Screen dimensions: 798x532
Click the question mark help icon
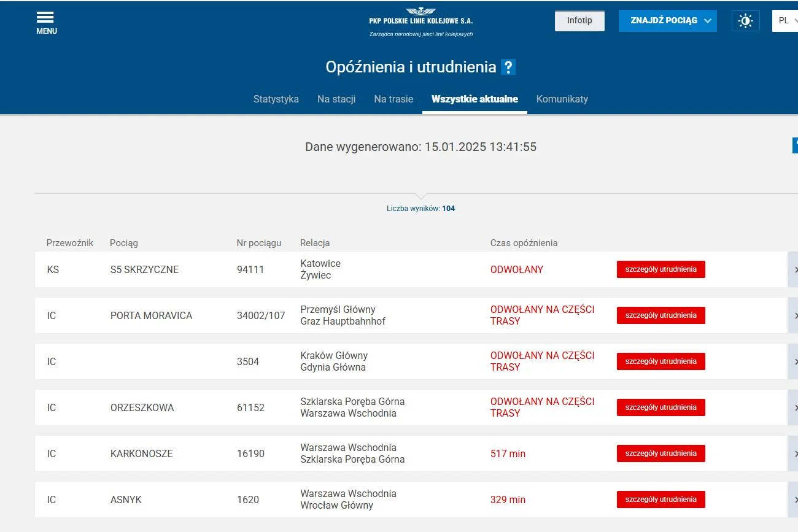pyautogui.click(x=508, y=67)
